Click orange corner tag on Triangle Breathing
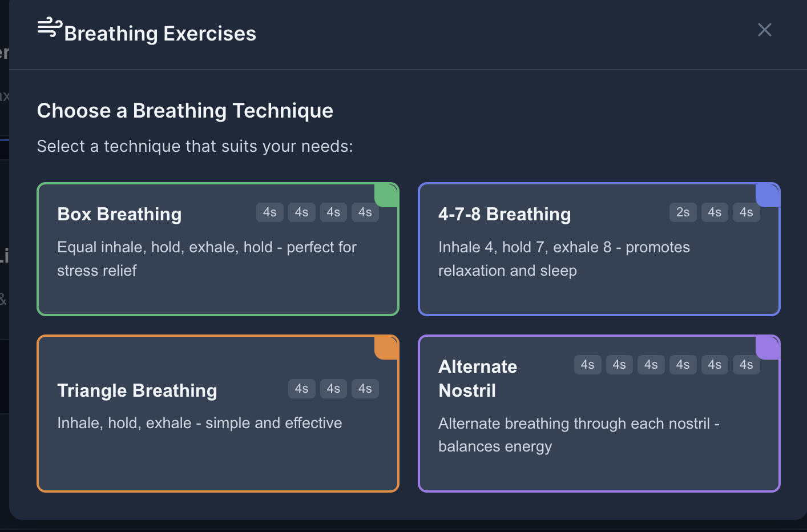The image size is (807, 532). tap(387, 348)
